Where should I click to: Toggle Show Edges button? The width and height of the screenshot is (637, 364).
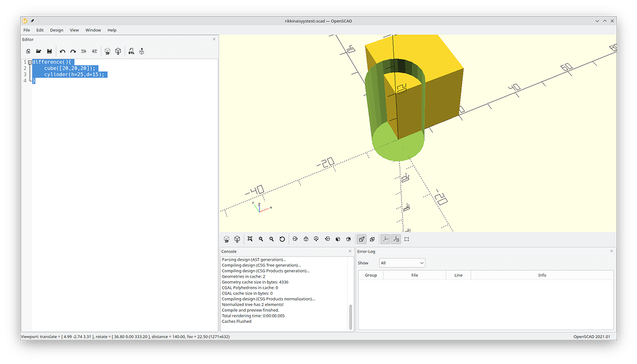coord(407,239)
